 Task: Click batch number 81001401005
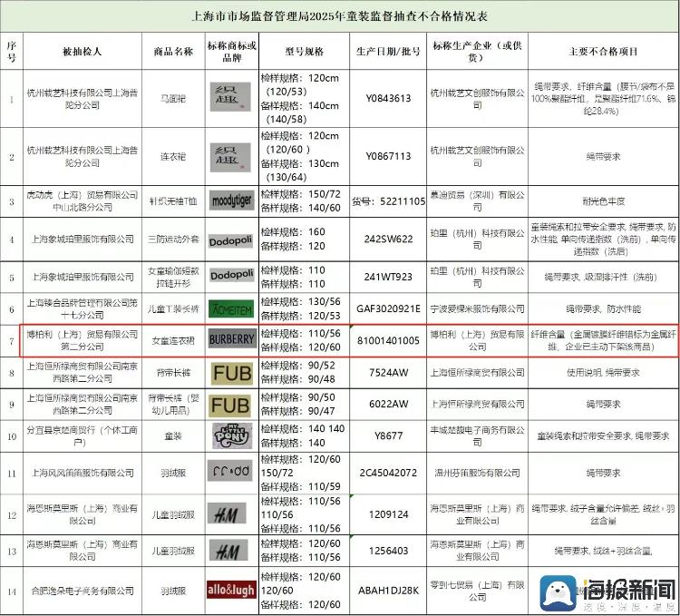(x=388, y=340)
